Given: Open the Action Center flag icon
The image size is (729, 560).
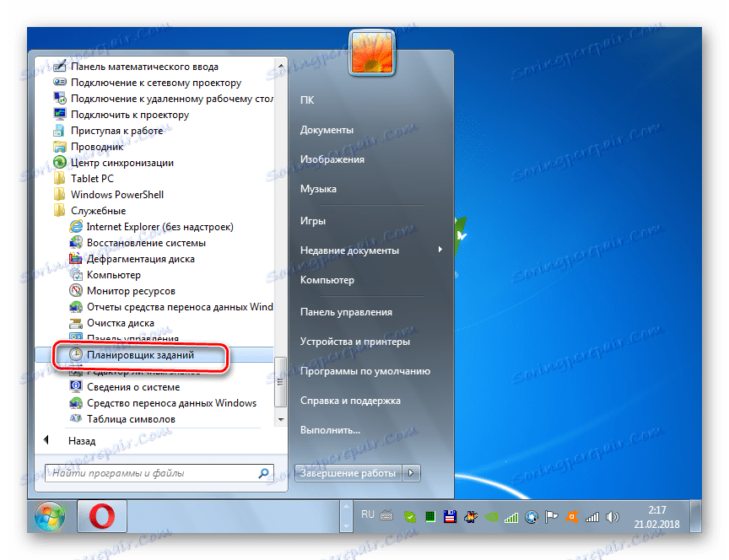Looking at the screenshot, I should coord(552,517).
